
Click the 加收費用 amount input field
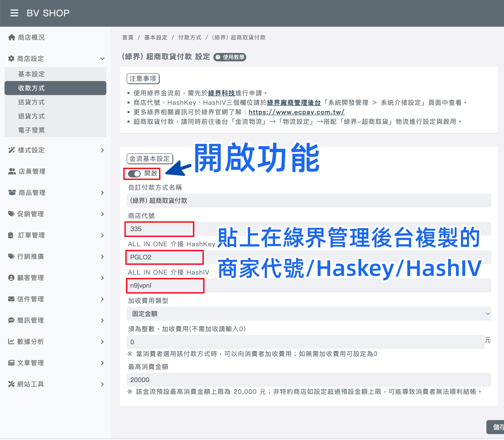[x=305, y=342]
